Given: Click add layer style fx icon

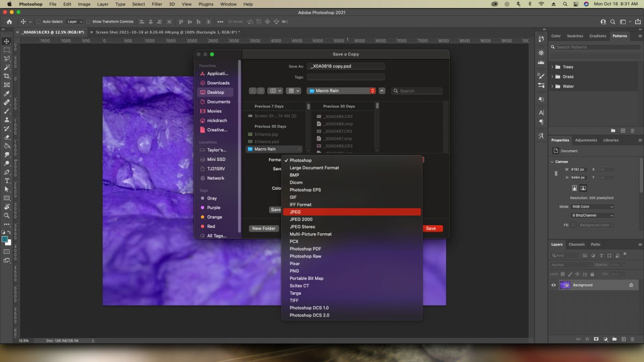Looking at the screenshot, I should click(x=587, y=339).
